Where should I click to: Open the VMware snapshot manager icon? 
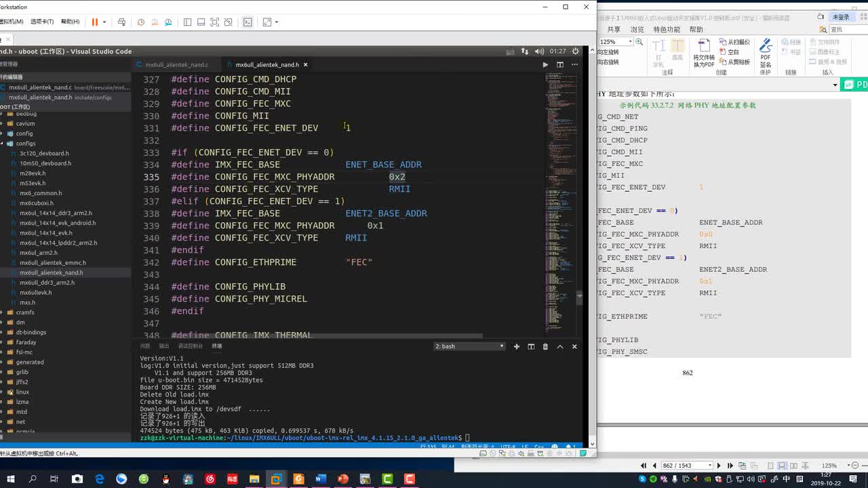168,22
